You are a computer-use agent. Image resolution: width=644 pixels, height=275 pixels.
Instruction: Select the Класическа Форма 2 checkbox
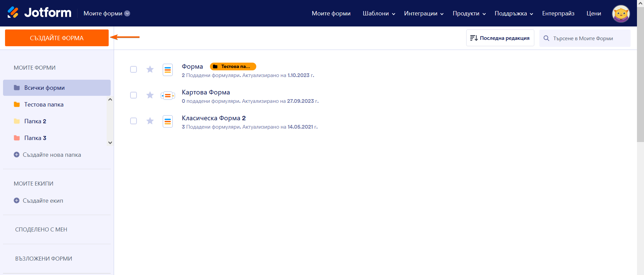(133, 121)
